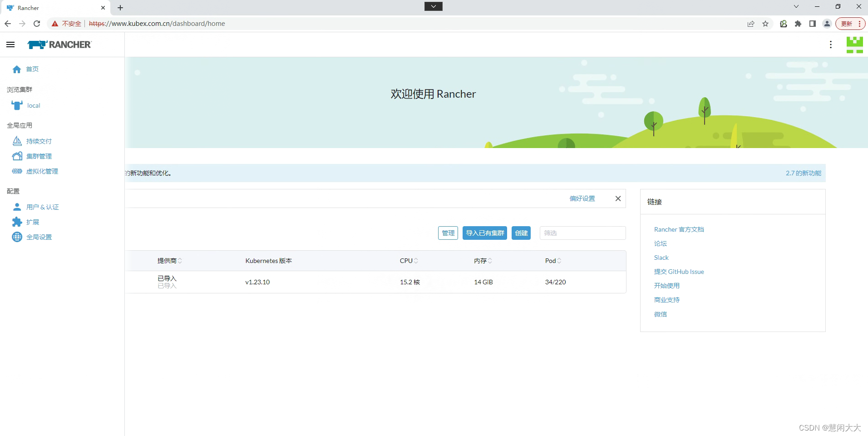Image resolution: width=868 pixels, height=436 pixels.
Task: Open 持续交付 in the sidebar
Action: point(39,141)
